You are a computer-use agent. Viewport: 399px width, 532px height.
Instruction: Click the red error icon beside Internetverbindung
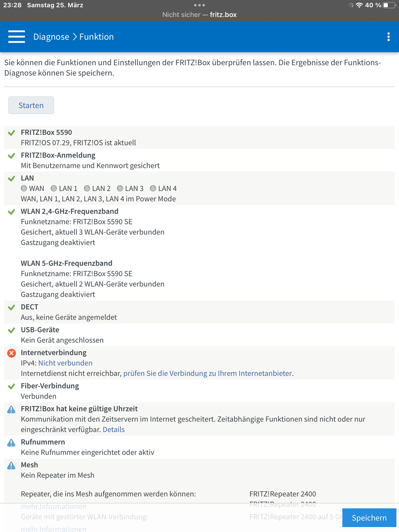12,353
